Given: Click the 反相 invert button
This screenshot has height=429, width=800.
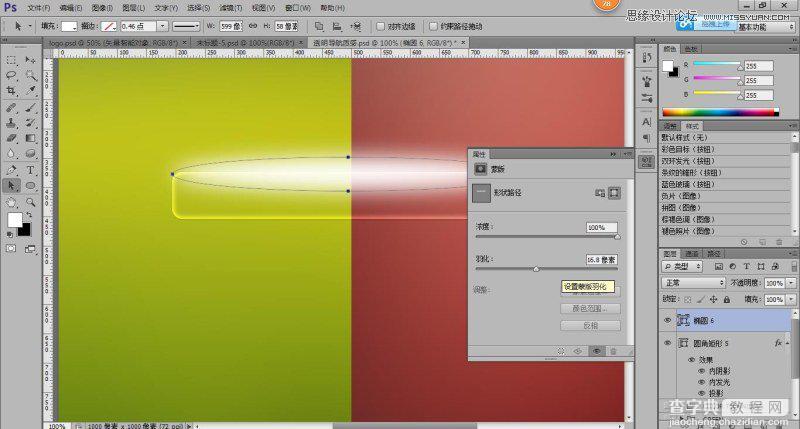Looking at the screenshot, I should (x=590, y=325).
